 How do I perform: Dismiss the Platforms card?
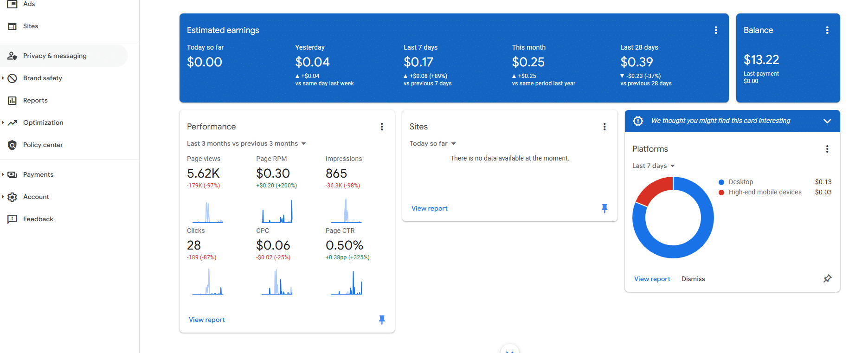[x=693, y=279]
